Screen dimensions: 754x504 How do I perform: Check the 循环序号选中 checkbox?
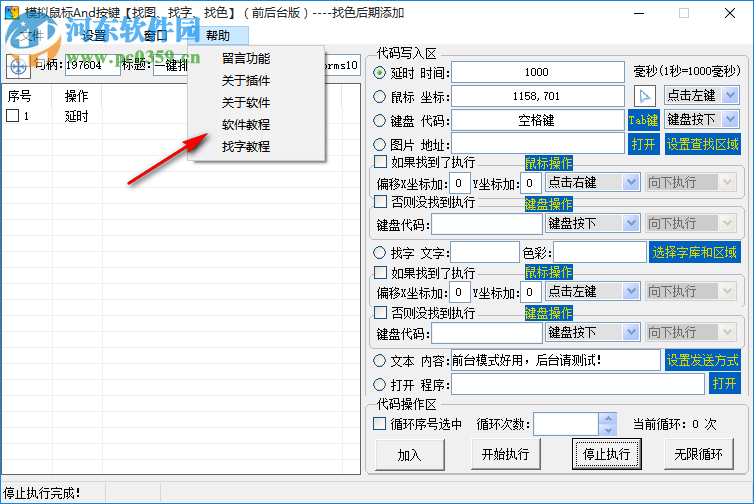(x=379, y=424)
